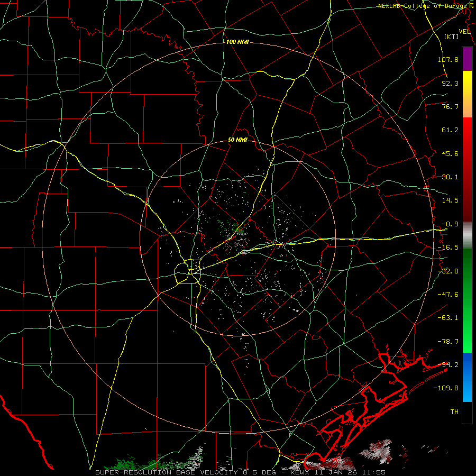
Task: Click the 11:55 timestamp in caption
Action: click(x=374, y=472)
